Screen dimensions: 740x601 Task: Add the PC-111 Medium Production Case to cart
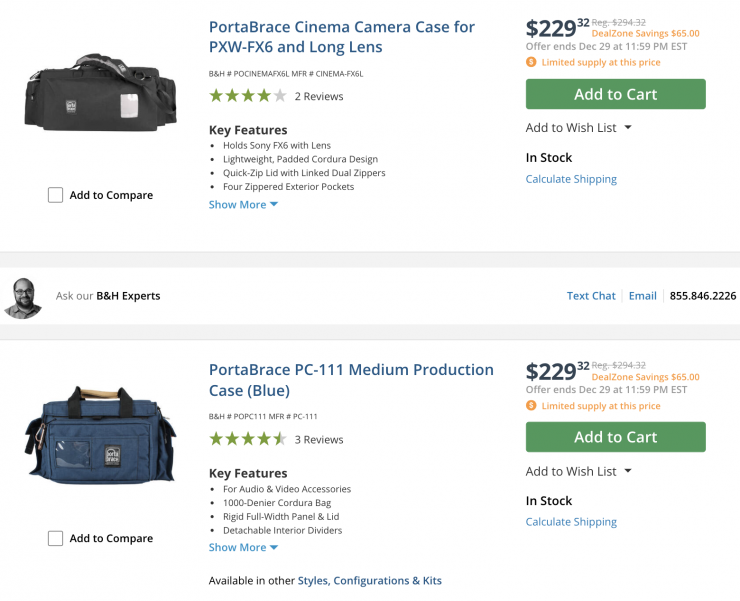pyautogui.click(x=615, y=437)
